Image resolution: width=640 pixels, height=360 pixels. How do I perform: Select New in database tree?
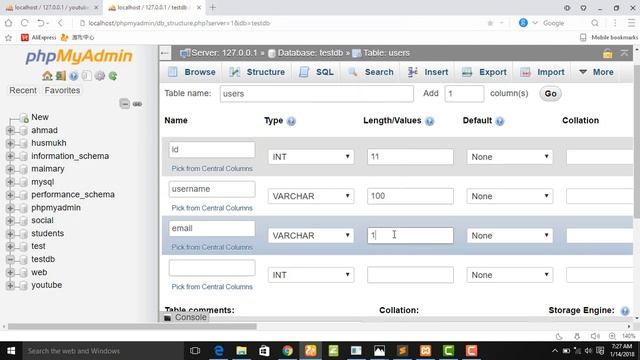[40, 118]
